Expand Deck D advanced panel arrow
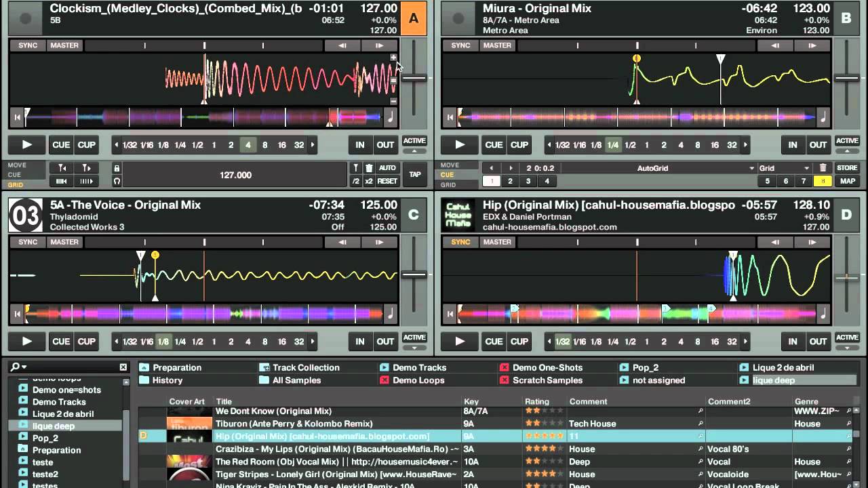Screen dimensions: 868x488 tap(847, 347)
